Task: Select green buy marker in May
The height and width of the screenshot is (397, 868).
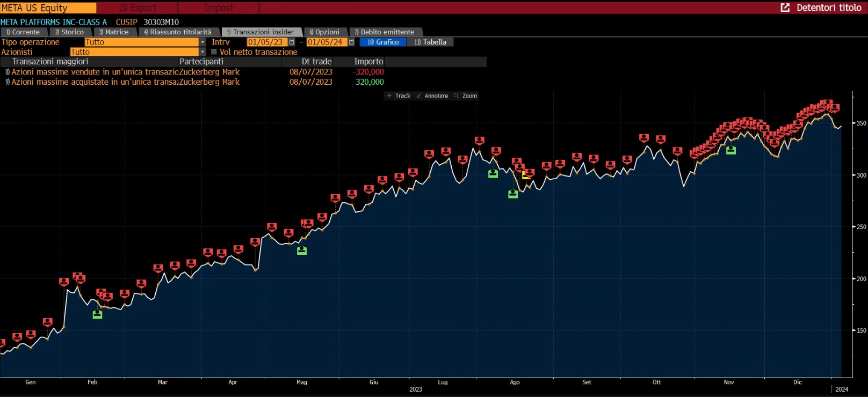Action: point(302,251)
